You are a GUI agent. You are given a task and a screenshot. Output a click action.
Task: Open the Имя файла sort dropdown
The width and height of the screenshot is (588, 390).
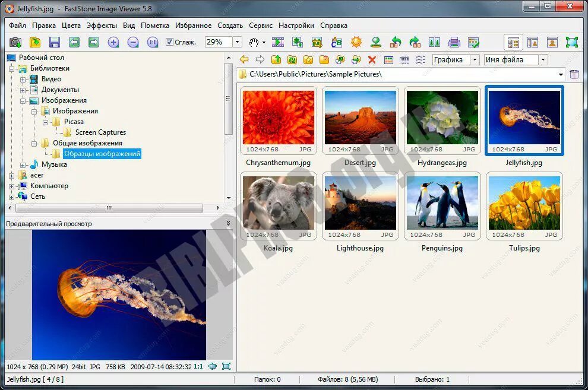pos(543,59)
